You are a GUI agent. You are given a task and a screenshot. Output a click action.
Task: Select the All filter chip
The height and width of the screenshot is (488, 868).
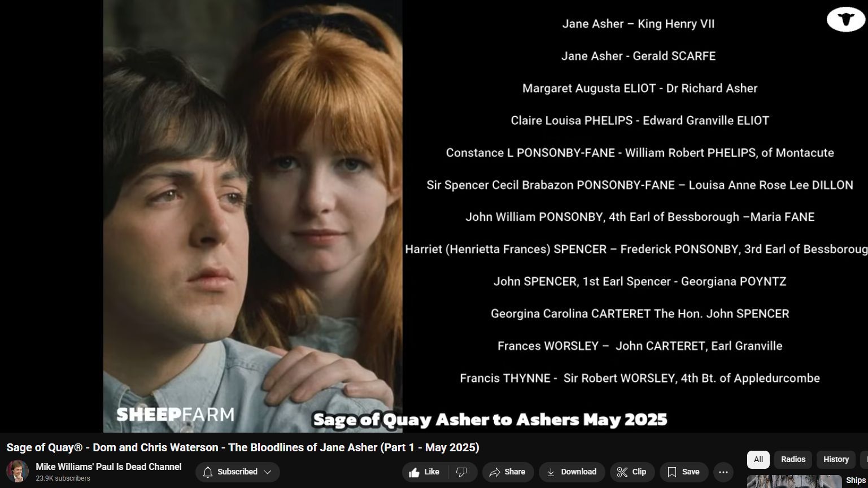758,460
